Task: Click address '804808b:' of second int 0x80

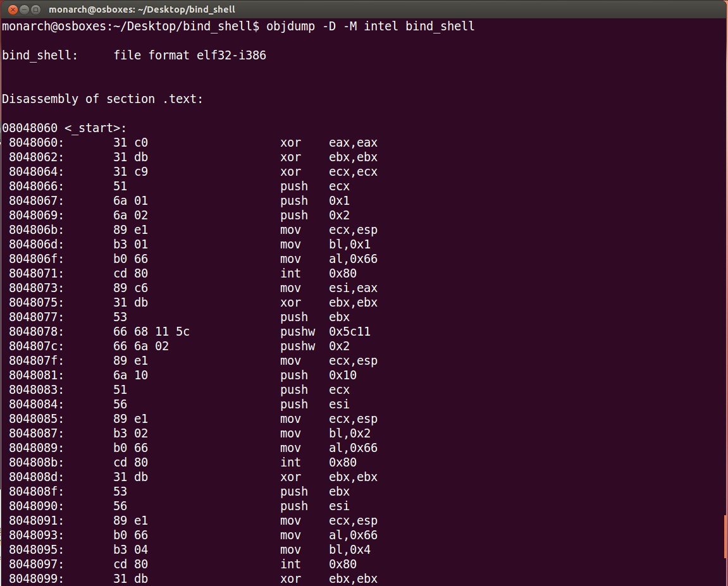Action: 36,462
